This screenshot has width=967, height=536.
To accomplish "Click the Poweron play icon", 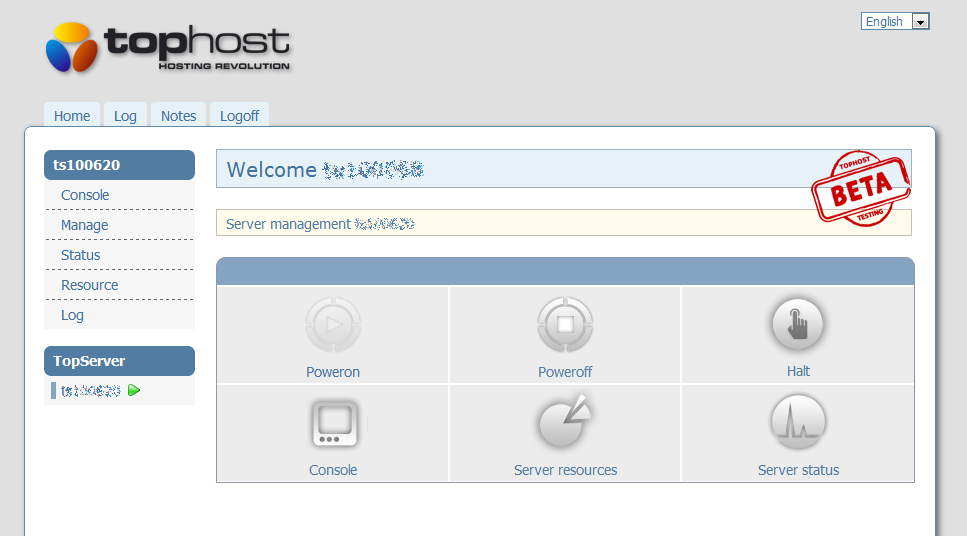I will point(333,325).
